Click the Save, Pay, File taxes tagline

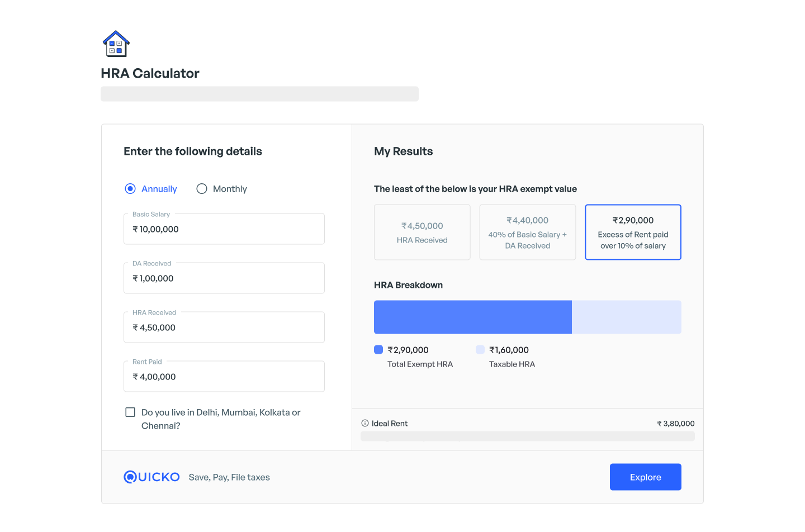pos(229,477)
